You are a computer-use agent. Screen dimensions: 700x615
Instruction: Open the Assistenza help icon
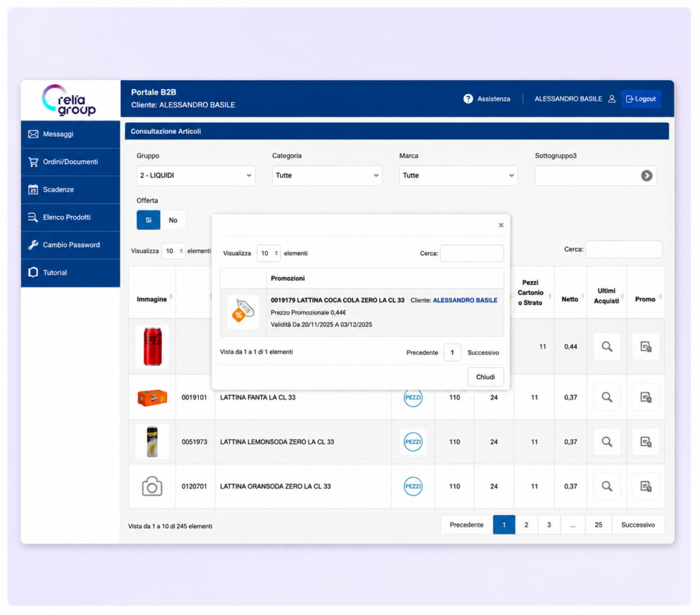tap(468, 99)
